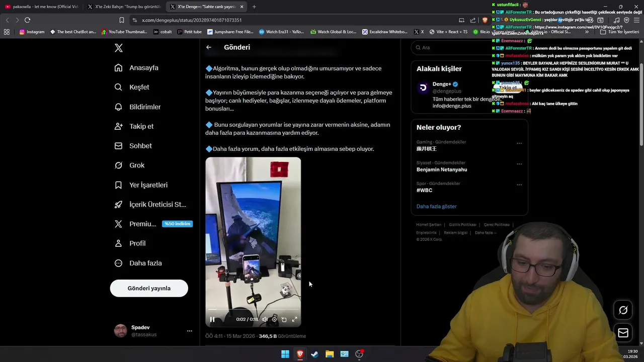Open Instagram bookmark

pyautogui.click(x=32, y=32)
